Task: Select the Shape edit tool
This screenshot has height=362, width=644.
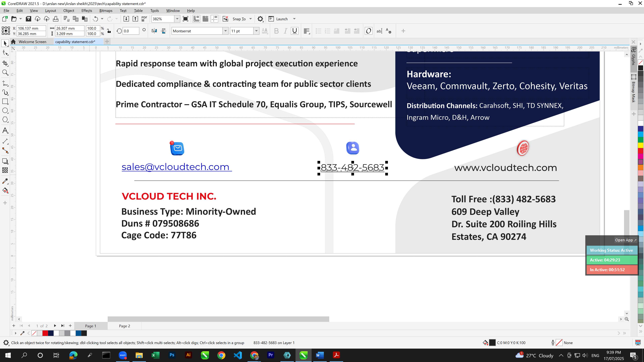Action: pyautogui.click(x=5, y=53)
